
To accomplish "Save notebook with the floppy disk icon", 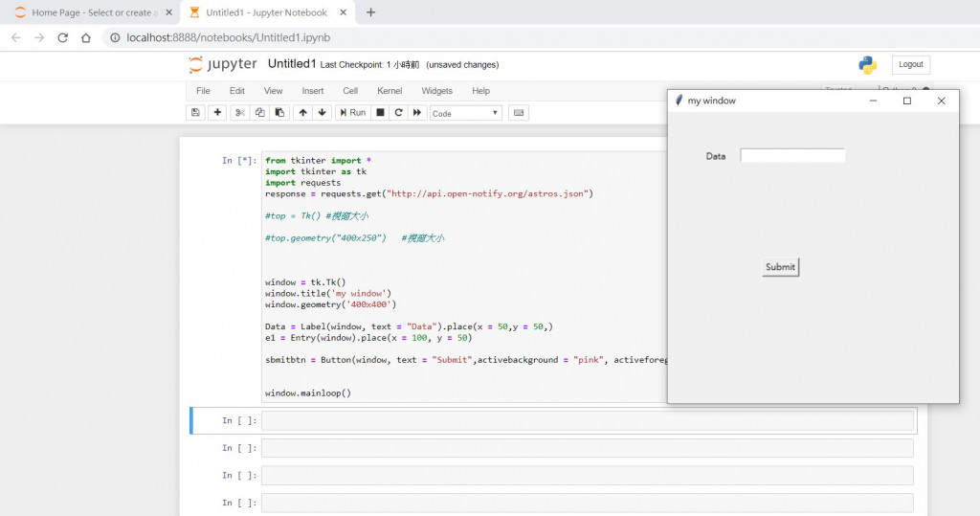I will point(195,113).
